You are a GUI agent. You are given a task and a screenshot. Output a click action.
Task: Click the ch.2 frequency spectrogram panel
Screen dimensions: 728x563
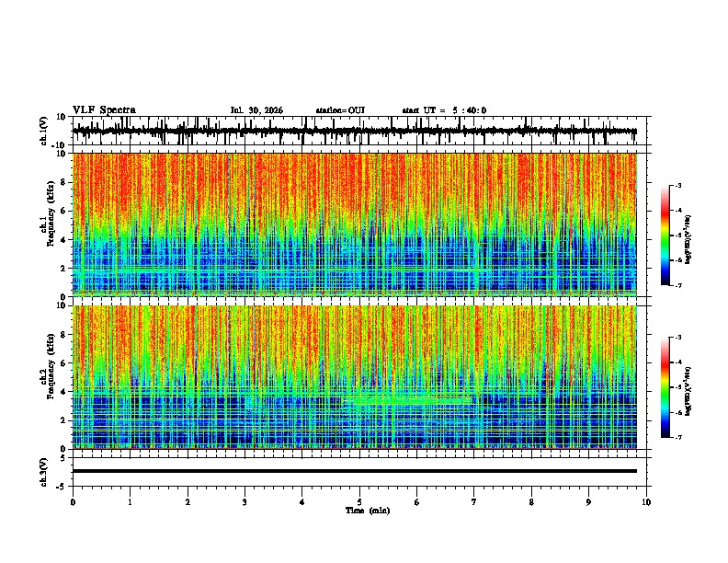tap(355, 377)
